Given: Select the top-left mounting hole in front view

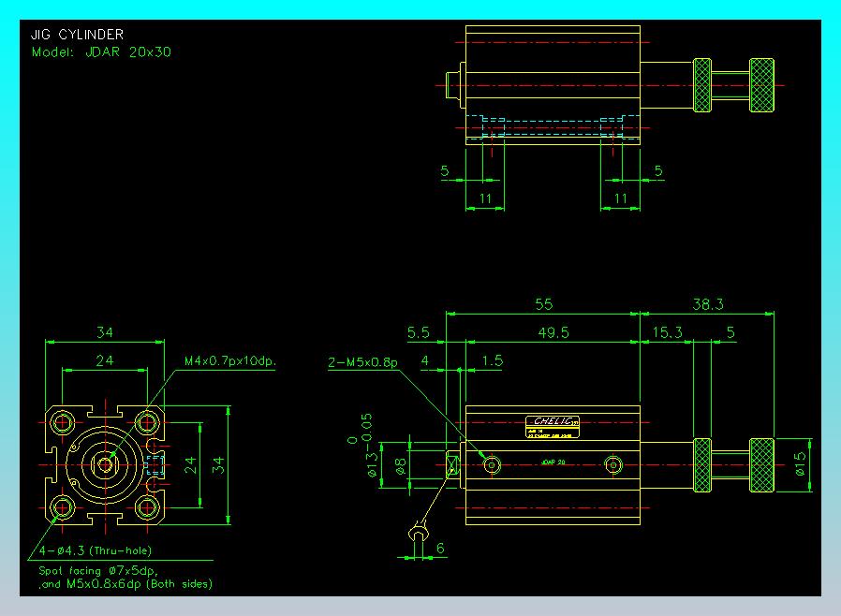Looking at the screenshot, I should tap(63, 420).
